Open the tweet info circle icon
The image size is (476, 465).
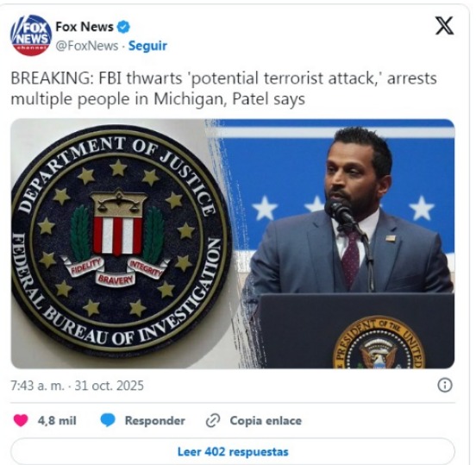445,385
